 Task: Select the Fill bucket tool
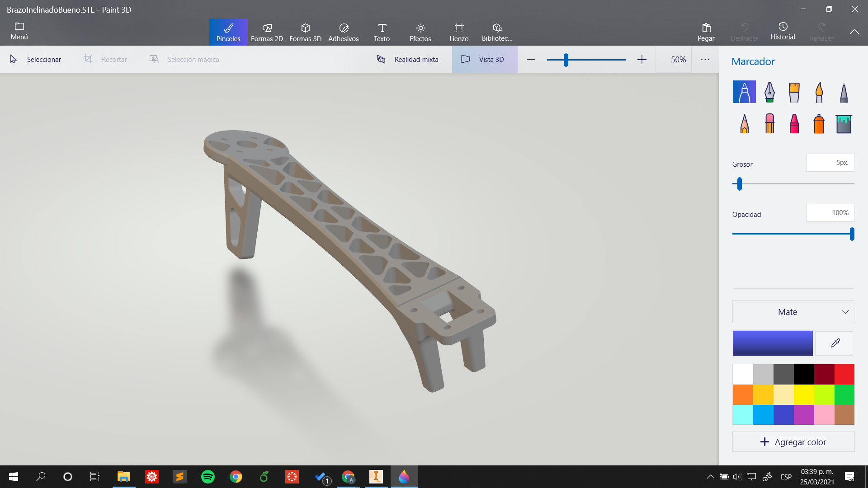(844, 123)
